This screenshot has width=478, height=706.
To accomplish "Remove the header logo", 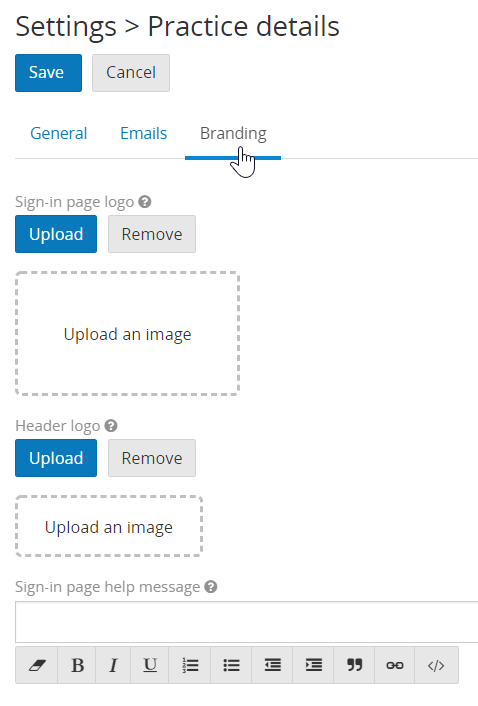I will click(x=152, y=458).
